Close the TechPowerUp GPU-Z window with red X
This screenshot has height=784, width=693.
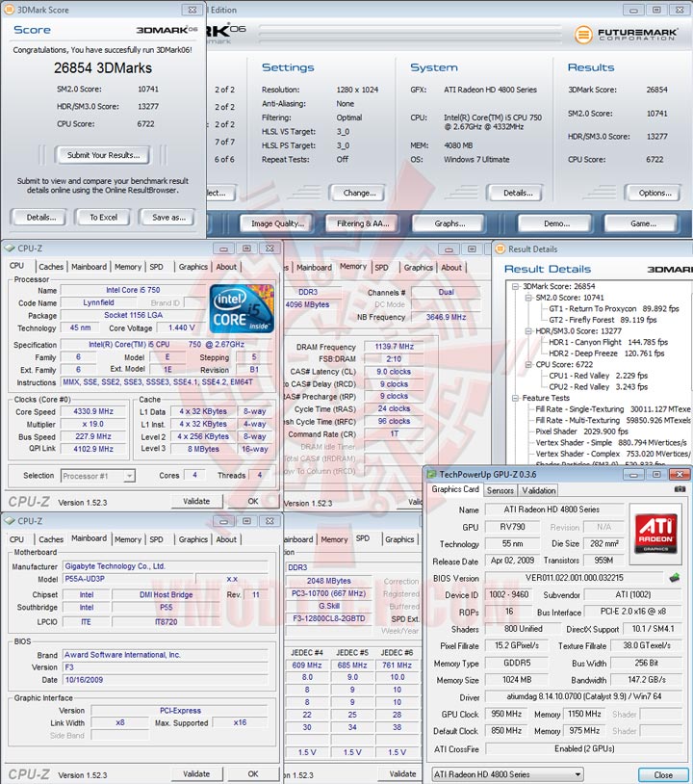679,474
